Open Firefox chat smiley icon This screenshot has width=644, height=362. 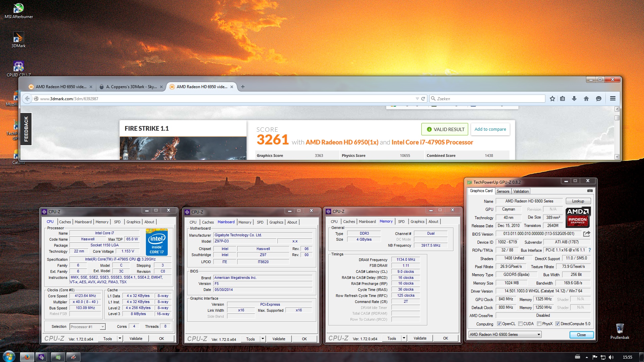coord(598,99)
